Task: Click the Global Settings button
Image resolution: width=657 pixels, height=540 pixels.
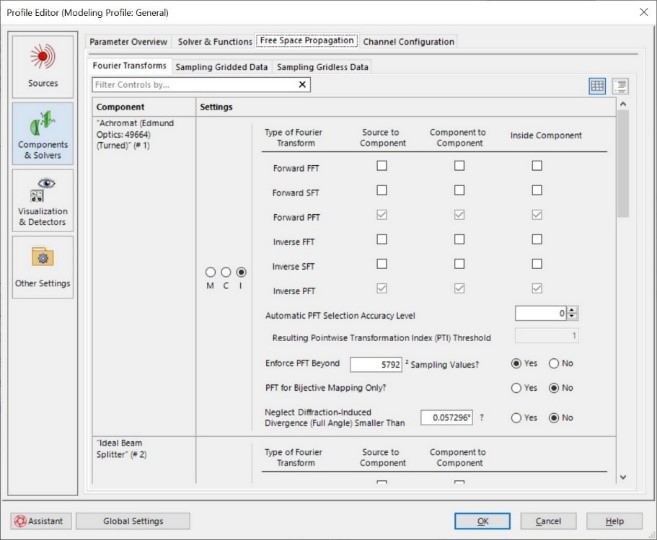Action: (132, 521)
